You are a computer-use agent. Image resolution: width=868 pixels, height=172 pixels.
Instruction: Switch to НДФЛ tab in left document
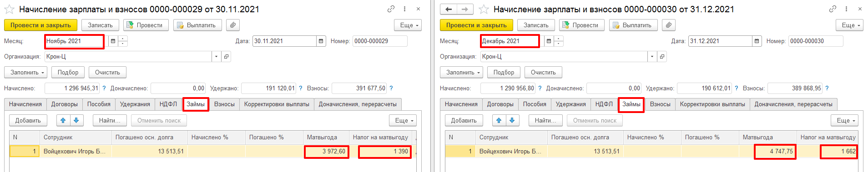168,104
